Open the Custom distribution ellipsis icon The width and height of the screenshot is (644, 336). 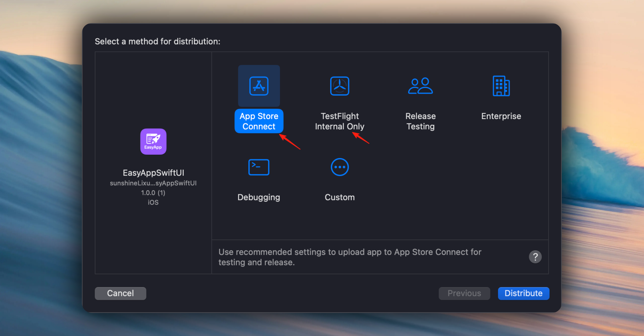coord(339,167)
